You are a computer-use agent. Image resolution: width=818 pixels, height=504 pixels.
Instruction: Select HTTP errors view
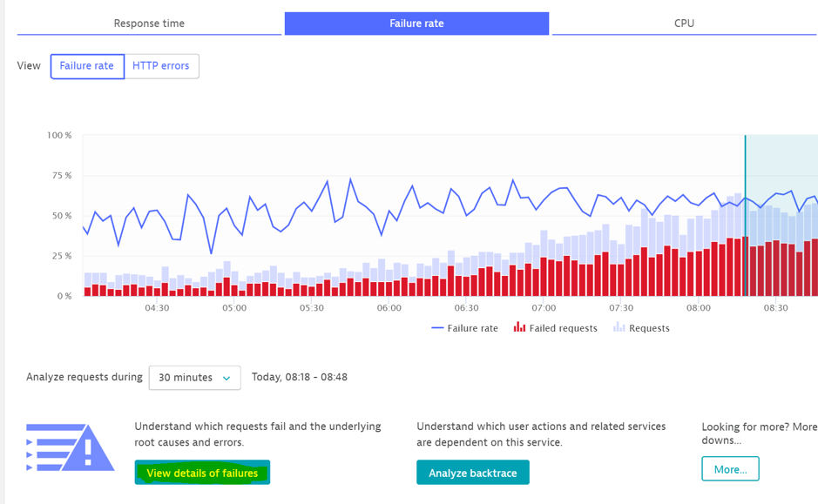point(162,65)
